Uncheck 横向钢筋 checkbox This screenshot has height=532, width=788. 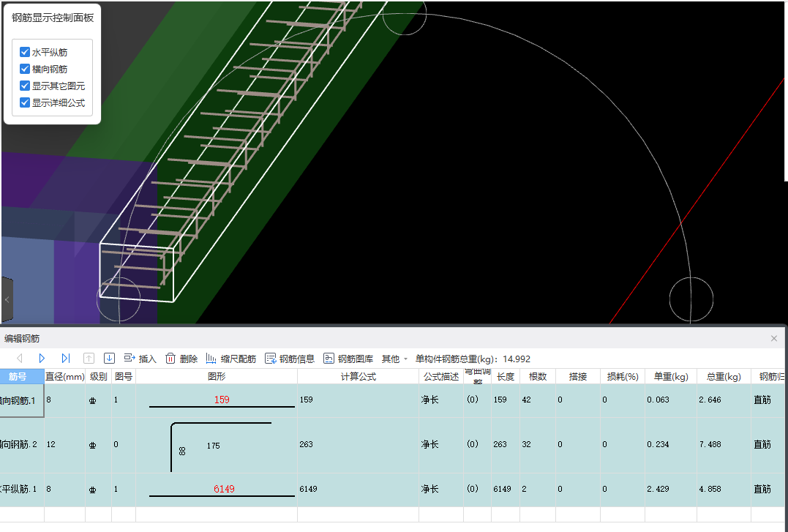[25, 69]
